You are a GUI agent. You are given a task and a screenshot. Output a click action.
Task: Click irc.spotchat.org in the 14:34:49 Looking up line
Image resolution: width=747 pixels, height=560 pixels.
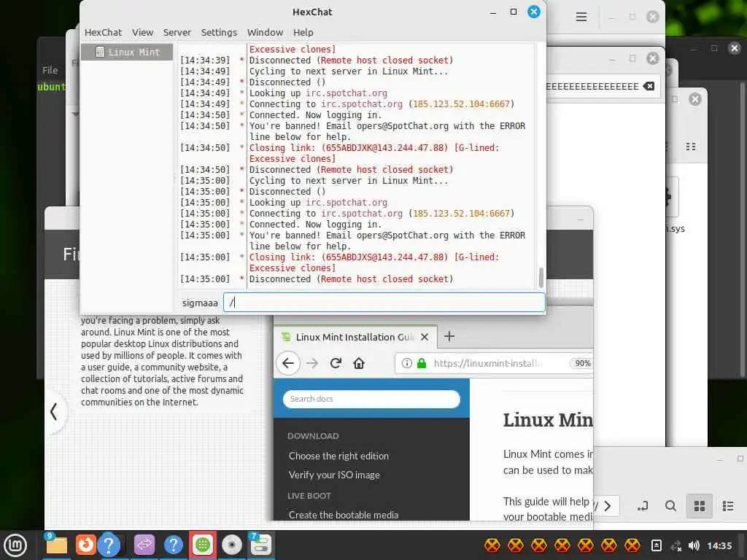(x=347, y=93)
